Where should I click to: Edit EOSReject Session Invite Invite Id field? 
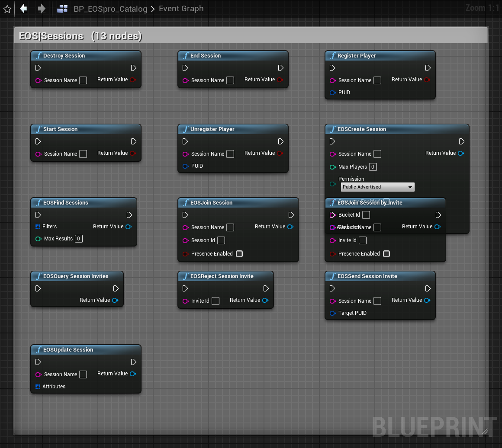click(216, 301)
